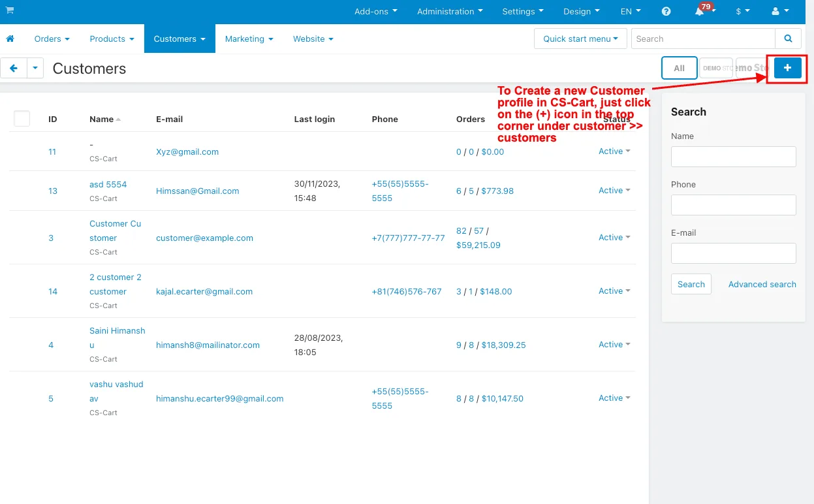814x504 pixels.
Task: Click the blue plus add customer button
Action: coord(788,68)
